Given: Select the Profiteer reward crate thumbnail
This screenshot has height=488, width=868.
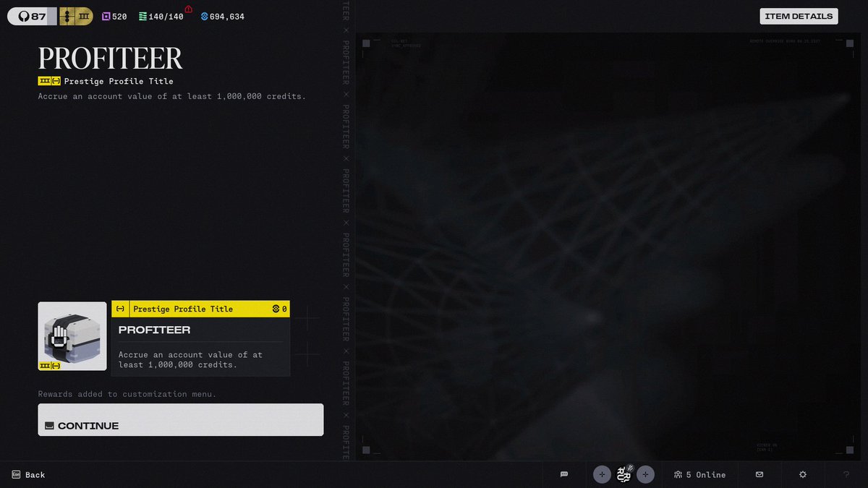Looking at the screenshot, I should click(72, 336).
